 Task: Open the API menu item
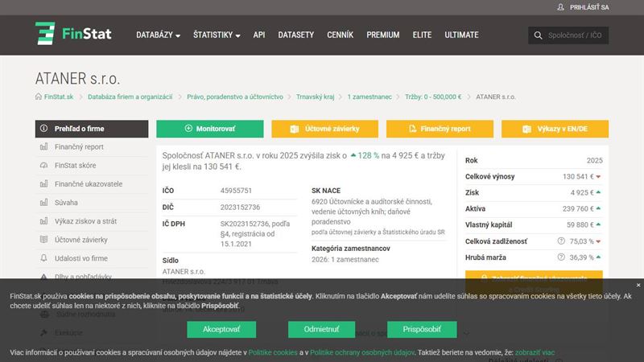point(259,35)
